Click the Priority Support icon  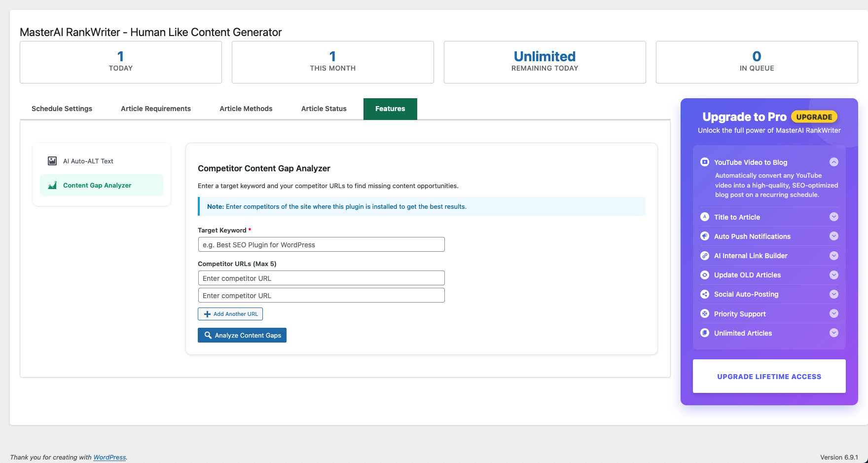click(705, 313)
